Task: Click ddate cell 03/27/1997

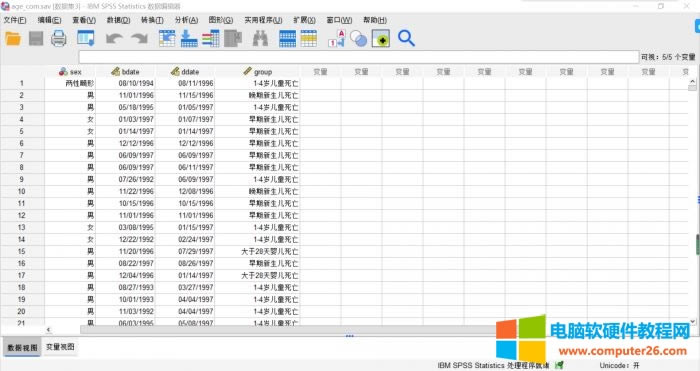Action: pos(185,288)
